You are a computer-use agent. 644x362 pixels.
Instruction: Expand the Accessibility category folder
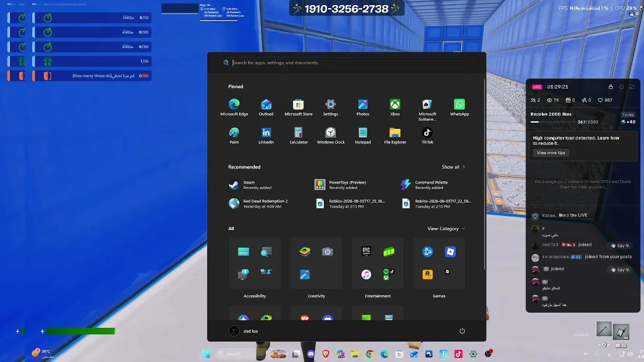pyautogui.click(x=255, y=263)
